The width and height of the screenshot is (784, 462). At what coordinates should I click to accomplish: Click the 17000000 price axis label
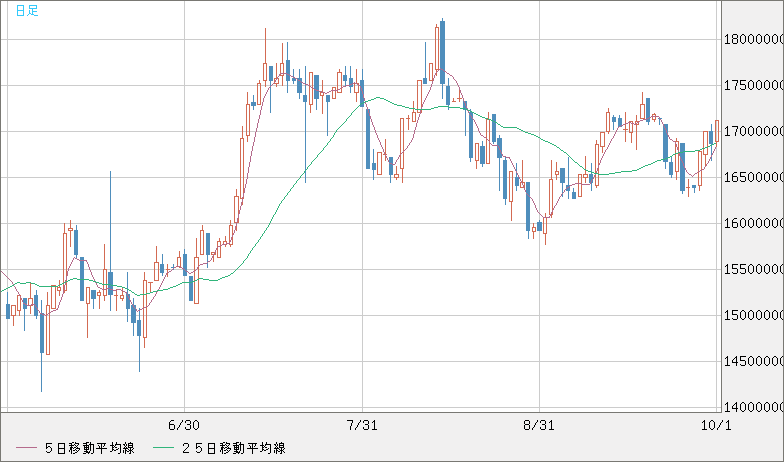751,131
